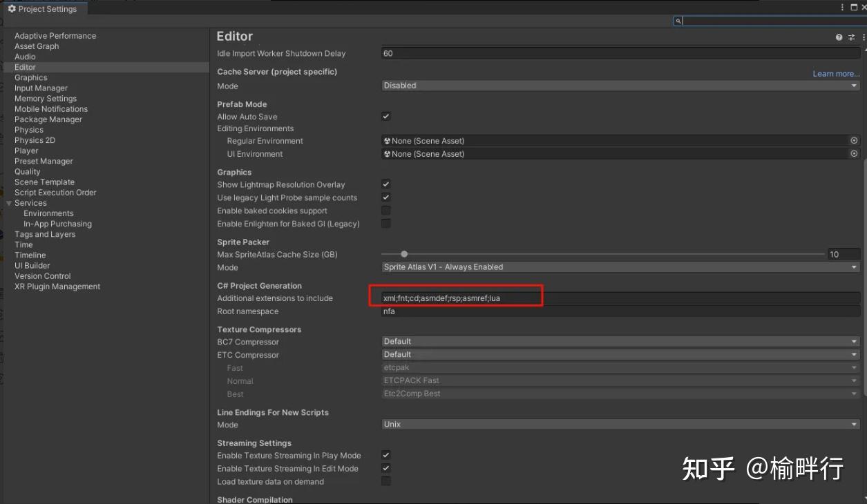Open the Sprite Packer Mode dropdown

[x=620, y=267]
